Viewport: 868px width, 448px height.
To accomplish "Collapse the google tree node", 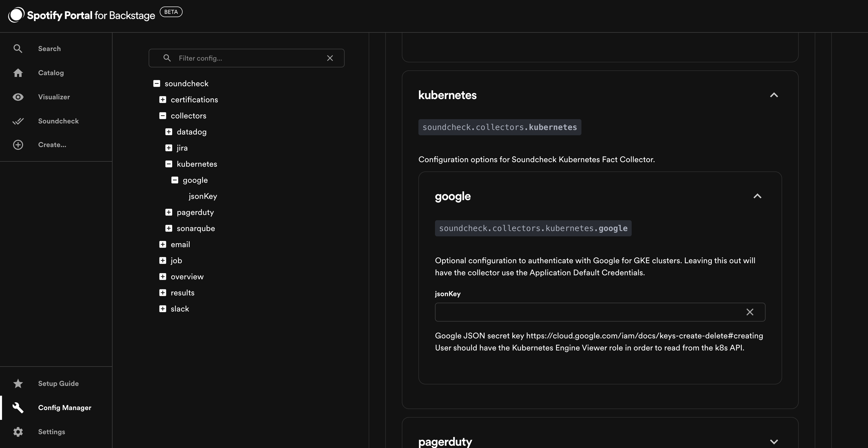I will pyautogui.click(x=175, y=180).
